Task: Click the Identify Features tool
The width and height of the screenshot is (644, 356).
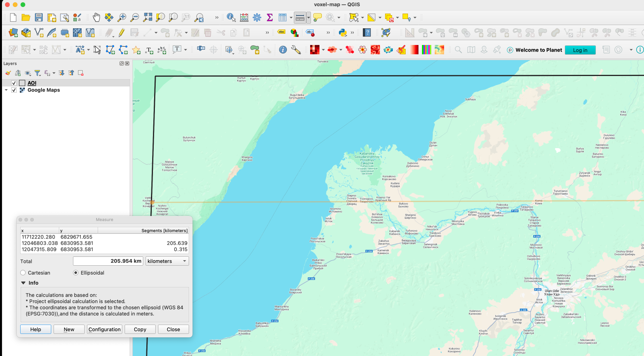Action: (231, 17)
